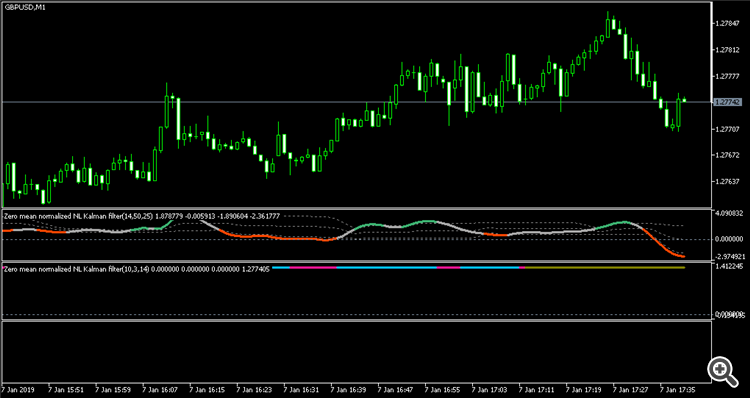Click the 1.27637 price scale label
The image size is (750, 398).
coord(727,182)
